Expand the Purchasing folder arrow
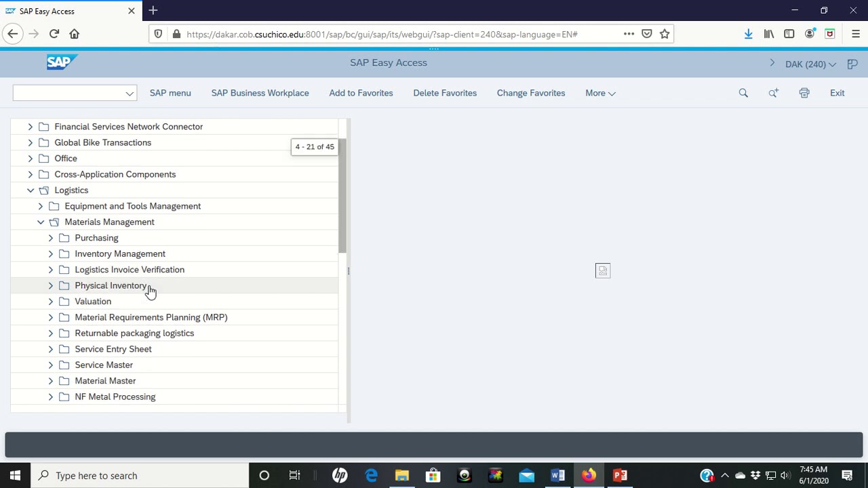The width and height of the screenshot is (868, 488). click(51, 238)
